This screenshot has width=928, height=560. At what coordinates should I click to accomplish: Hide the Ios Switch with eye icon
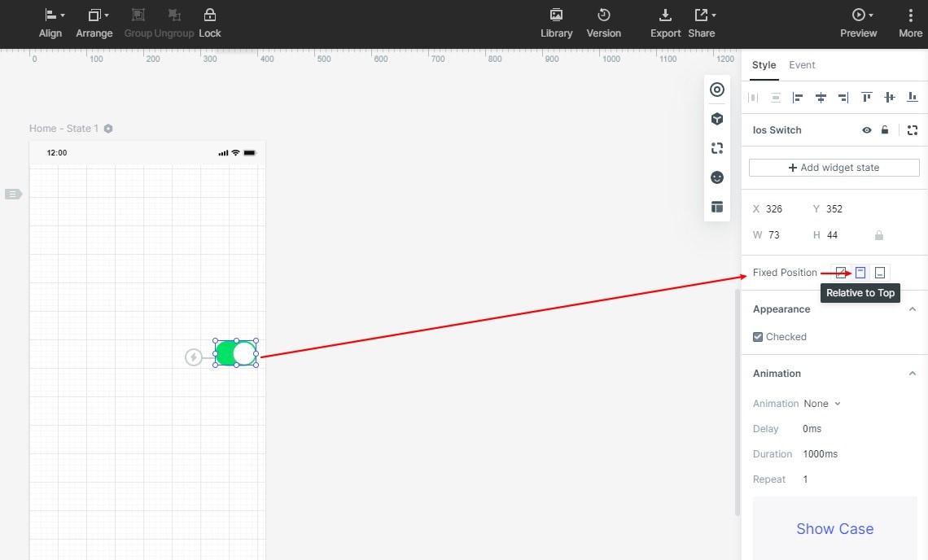(x=866, y=130)
